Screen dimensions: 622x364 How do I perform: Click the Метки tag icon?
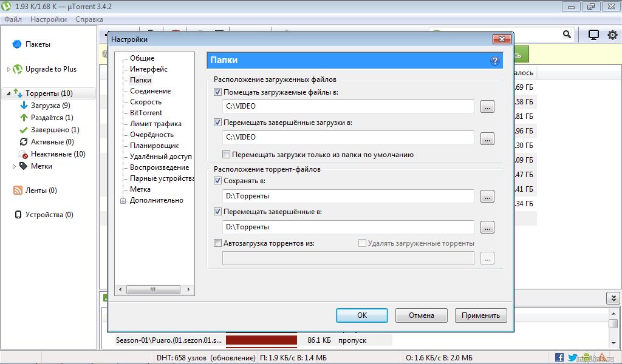click(x=24, y=166)
